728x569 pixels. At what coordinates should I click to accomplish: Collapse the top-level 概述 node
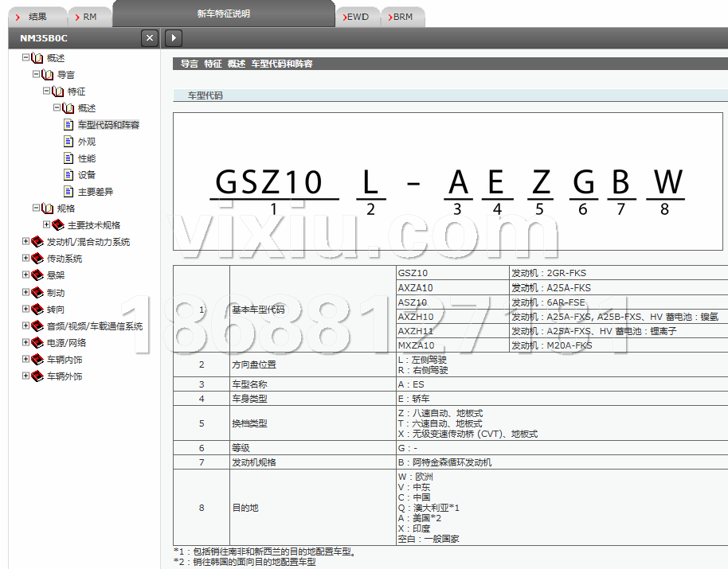click(25, 58)
